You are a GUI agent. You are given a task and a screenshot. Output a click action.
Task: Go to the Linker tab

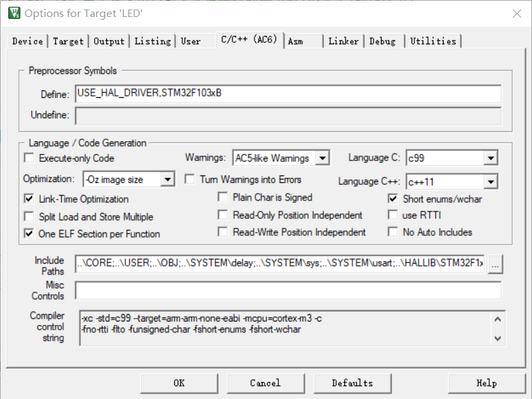344,41
